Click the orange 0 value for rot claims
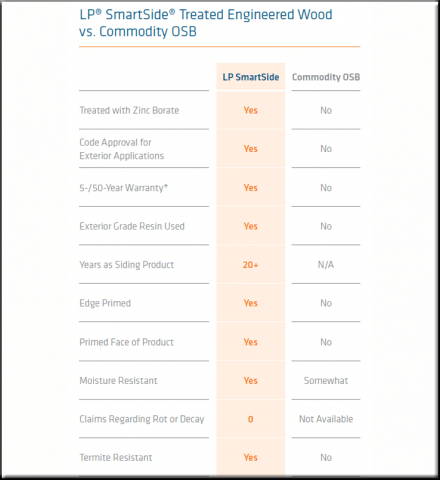Screen dimensions: 440x480 point(251,419)
